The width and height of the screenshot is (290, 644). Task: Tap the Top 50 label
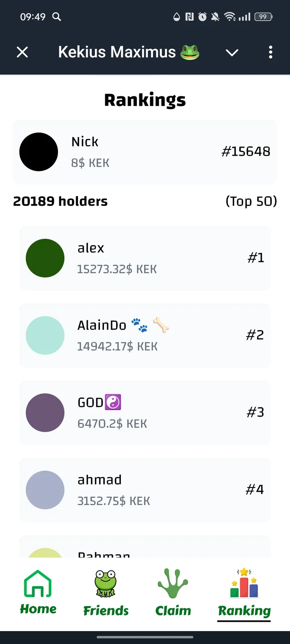click(x=251, y=201)
